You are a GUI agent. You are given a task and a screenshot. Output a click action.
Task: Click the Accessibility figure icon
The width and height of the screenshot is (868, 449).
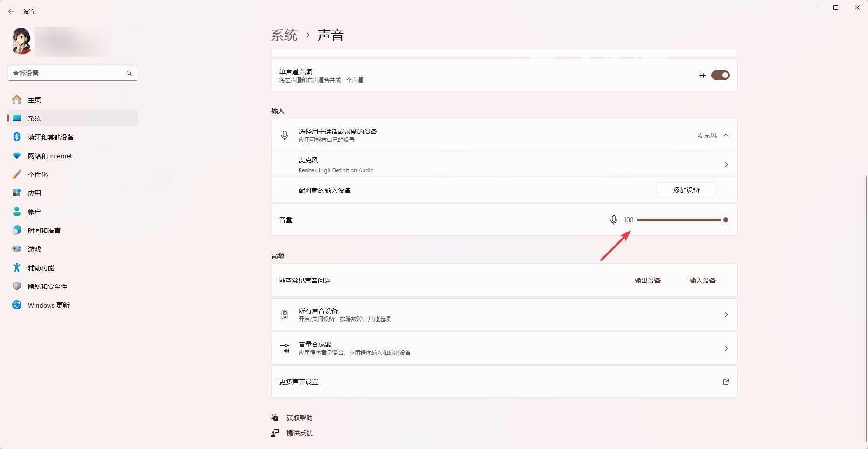[x=17, y=267]
